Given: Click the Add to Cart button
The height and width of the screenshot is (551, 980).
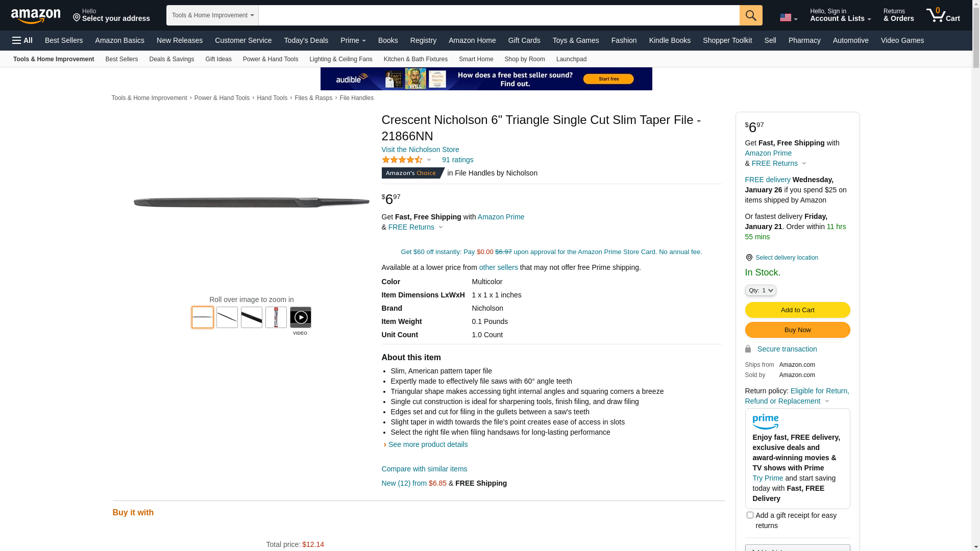Looking at the screenshot, I should click(798, 310).
